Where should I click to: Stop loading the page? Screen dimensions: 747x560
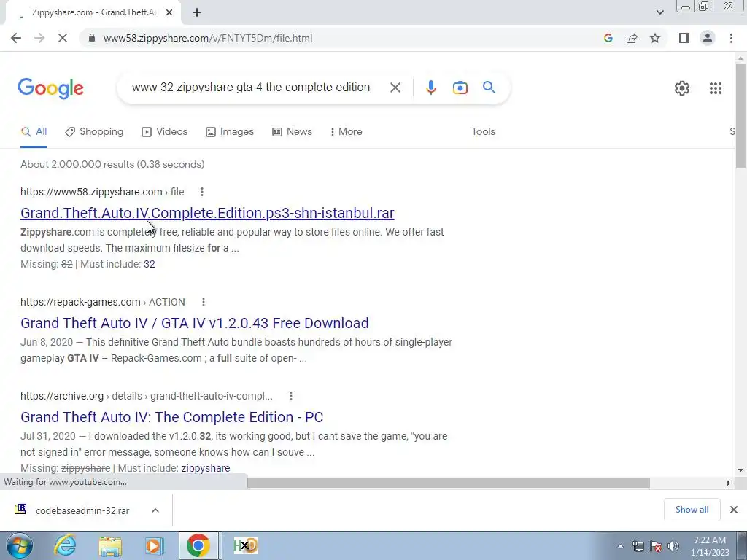pos(63,38)
